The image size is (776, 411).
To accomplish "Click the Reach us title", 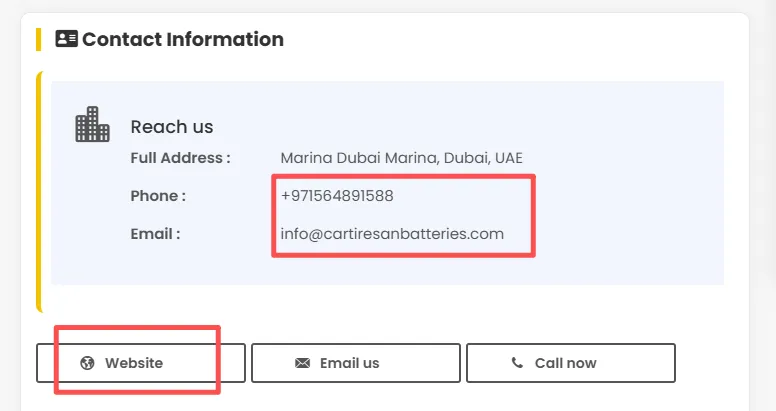I will (172, 127).
